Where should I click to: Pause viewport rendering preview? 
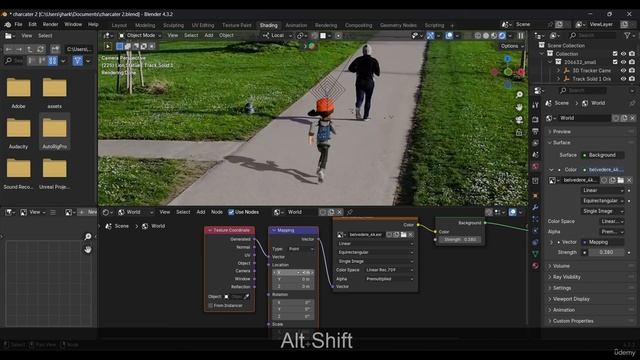521,36
